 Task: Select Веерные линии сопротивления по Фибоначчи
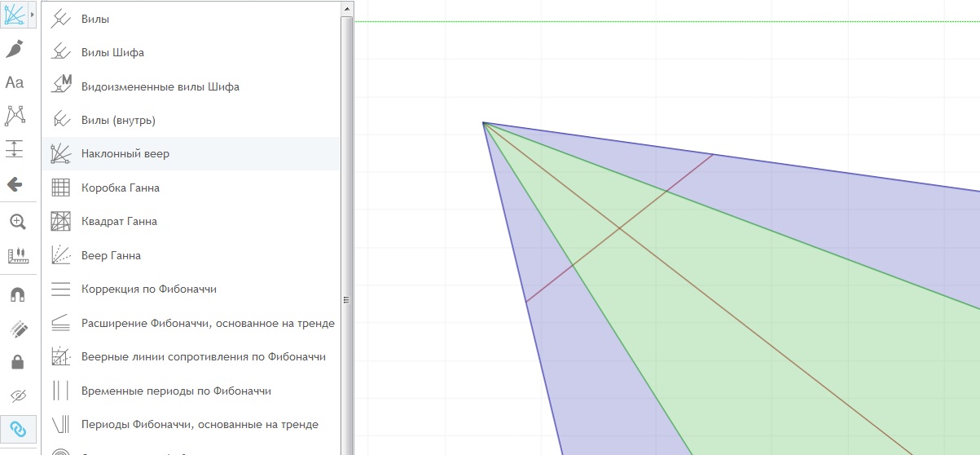pyautogui.click(x=191, y=356)
